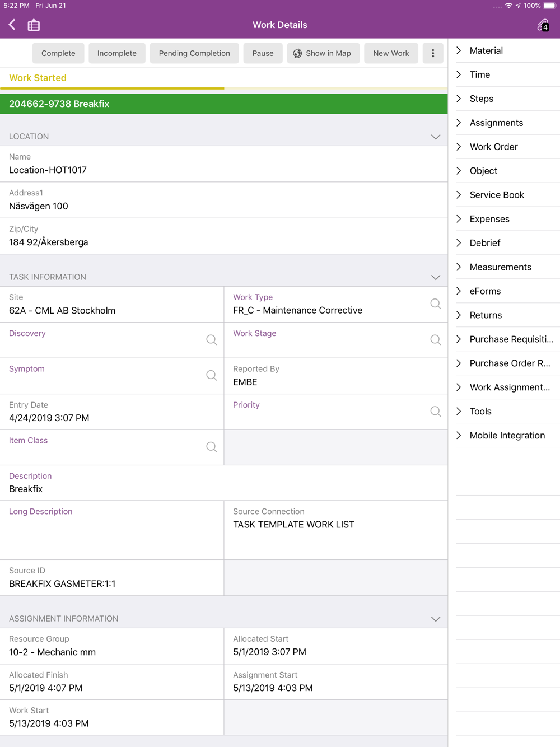Mark work as Incomplete
Viewport: 560px width, 747px height.
[117, 53]
